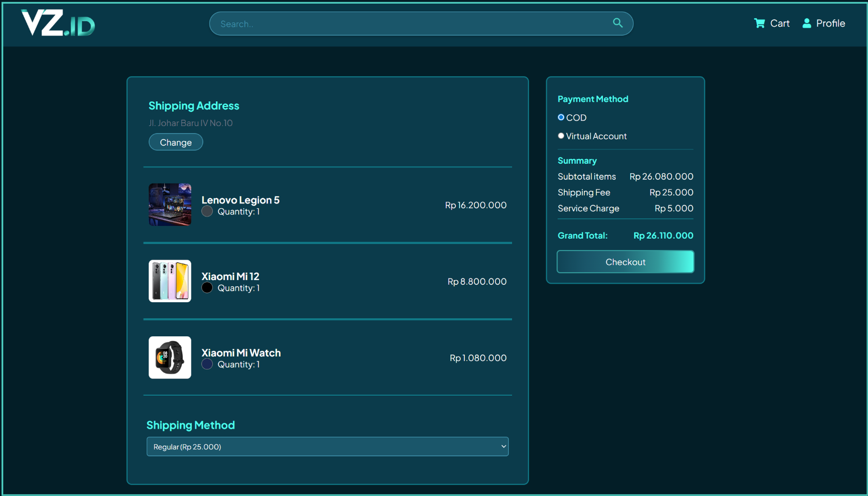Image resolution: width=868 pixels, height=496 pixels.
Task: Click the Grand Total label
Action: point(582,236)
